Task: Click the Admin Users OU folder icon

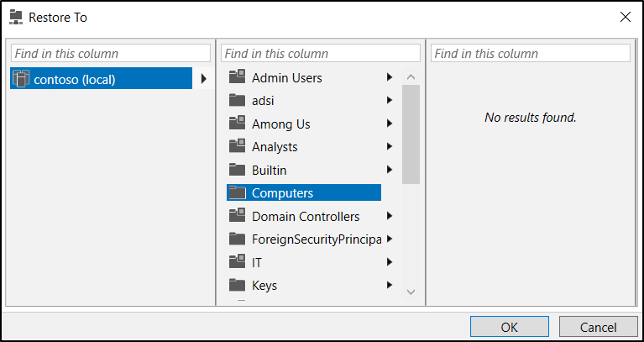Action: (237, 76)
